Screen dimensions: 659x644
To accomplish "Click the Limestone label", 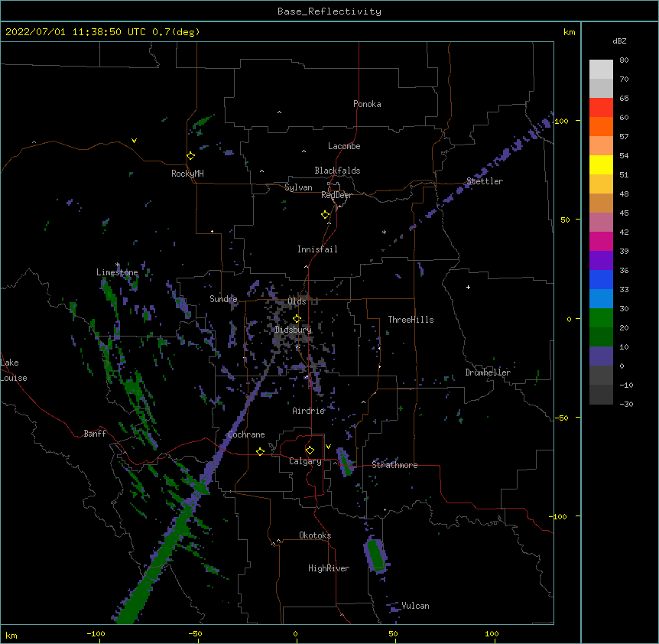I will (117, 272).
